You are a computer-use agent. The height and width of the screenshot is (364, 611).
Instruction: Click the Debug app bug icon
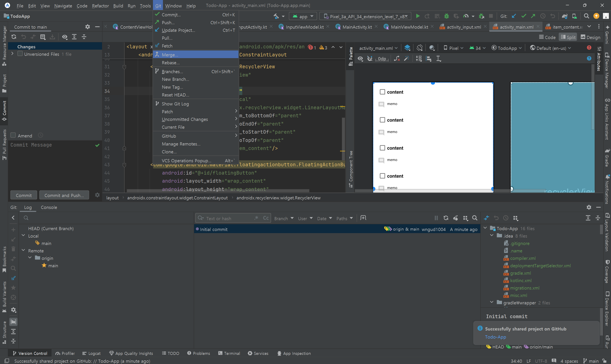pyautogui.click(x=446, y=16)
